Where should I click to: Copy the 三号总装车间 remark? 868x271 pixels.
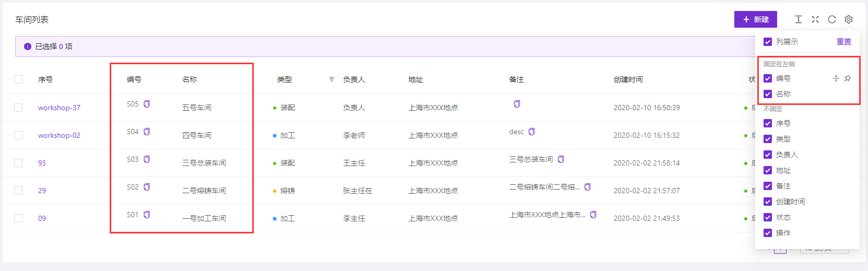tap(561, 159)
